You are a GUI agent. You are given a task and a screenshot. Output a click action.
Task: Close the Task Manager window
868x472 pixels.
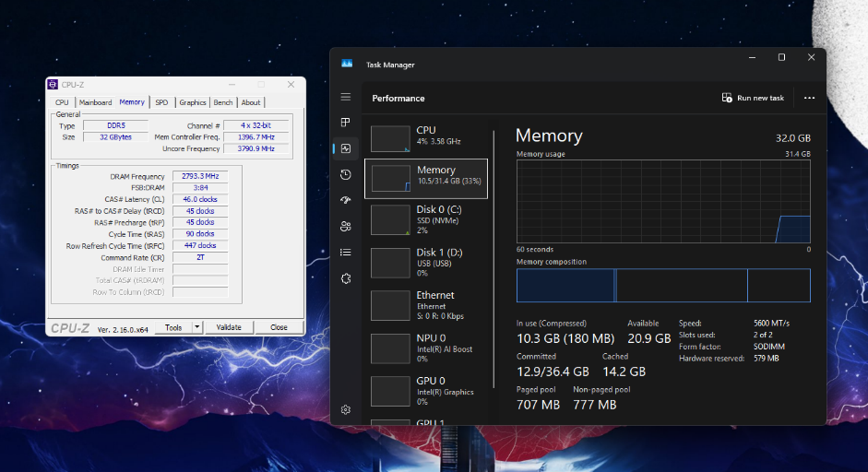coord(811,57)
